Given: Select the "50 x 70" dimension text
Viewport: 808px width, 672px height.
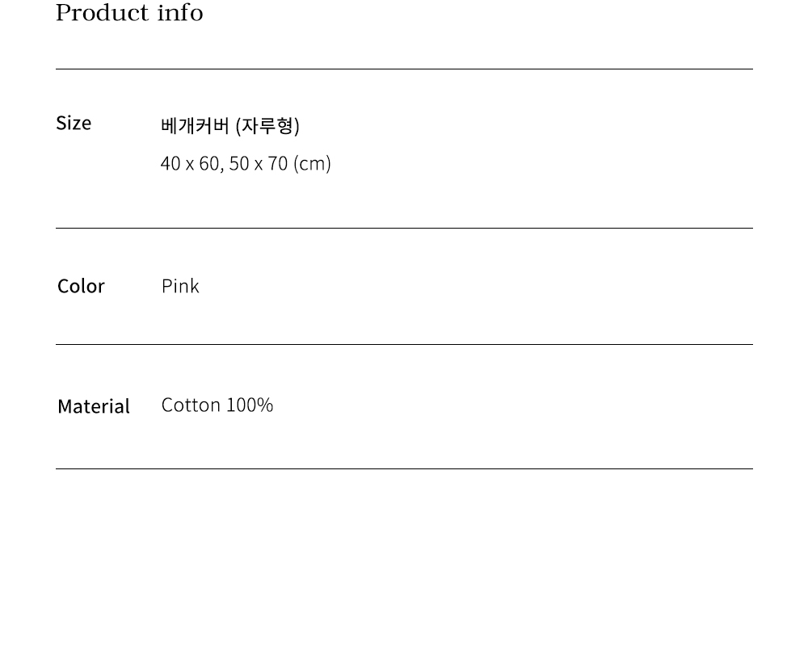Looking at the screenshot, I should coord(258,164).
